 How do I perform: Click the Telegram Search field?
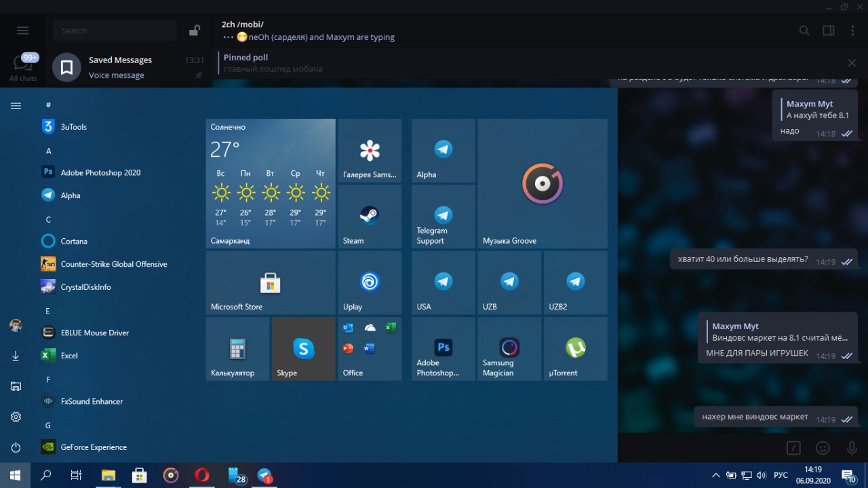(115, 31)
